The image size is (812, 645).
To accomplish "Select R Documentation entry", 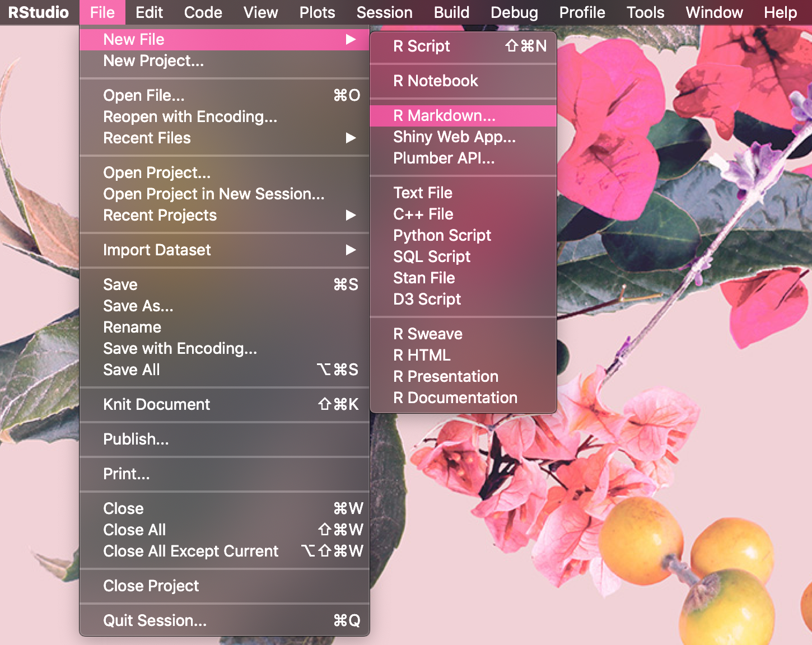I will click(463, 398).
